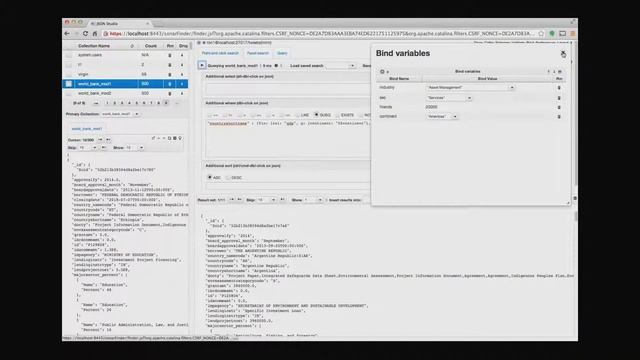Tick the system.users collection checkbox

click(69, 55)
